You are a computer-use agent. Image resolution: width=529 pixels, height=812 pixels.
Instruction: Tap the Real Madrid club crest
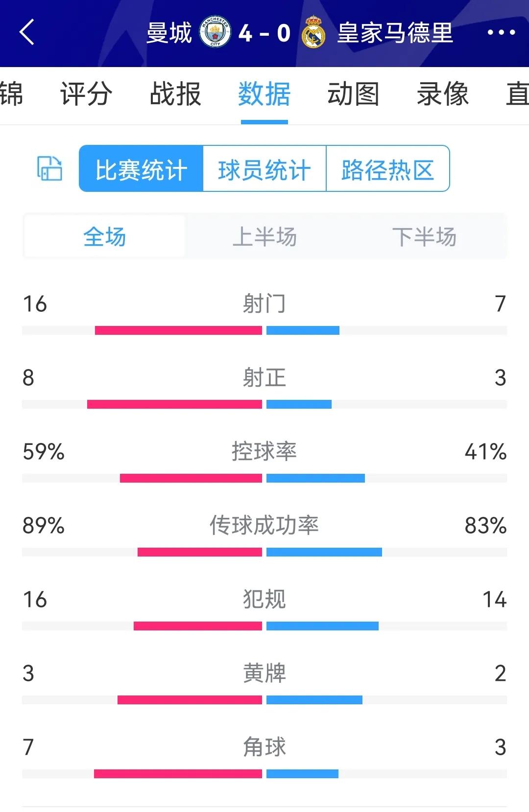click(313, 32)
